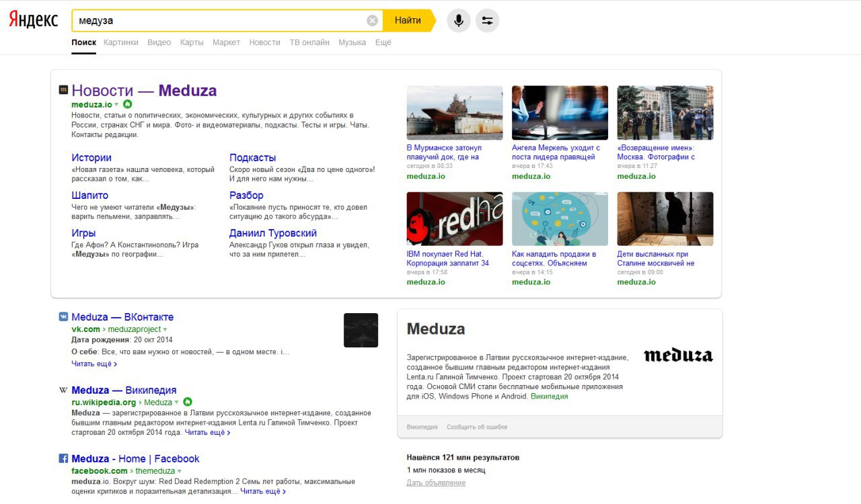This screenshot has height=504, width=861.
Task: Click the 'Нашёлся 121 млн результатов' text
Action: pyautogui.click(x=463, y=458)
